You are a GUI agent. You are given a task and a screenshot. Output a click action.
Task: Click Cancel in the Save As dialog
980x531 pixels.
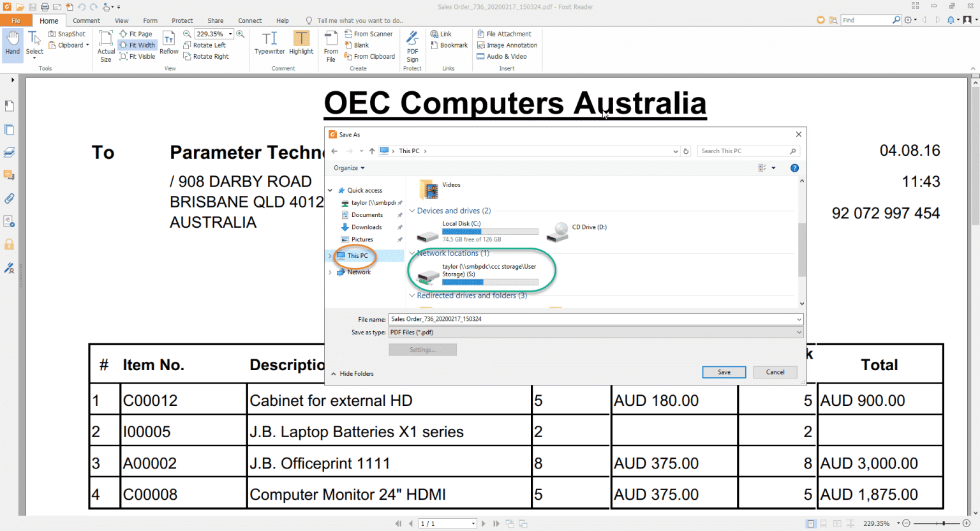tap(775, 372)
